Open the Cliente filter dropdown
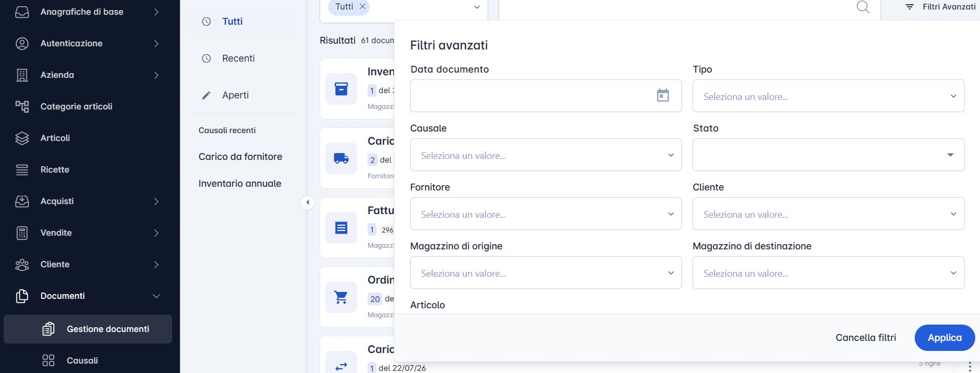The height and width of the screenshot is (373, 980). (x=828, y=214)
